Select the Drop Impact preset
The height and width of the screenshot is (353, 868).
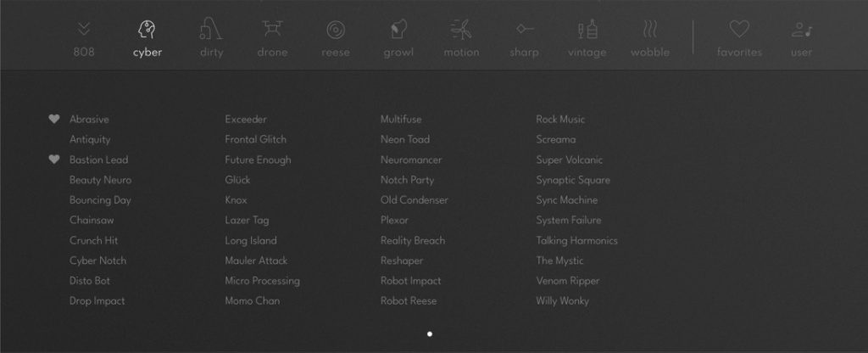point(97,301)
